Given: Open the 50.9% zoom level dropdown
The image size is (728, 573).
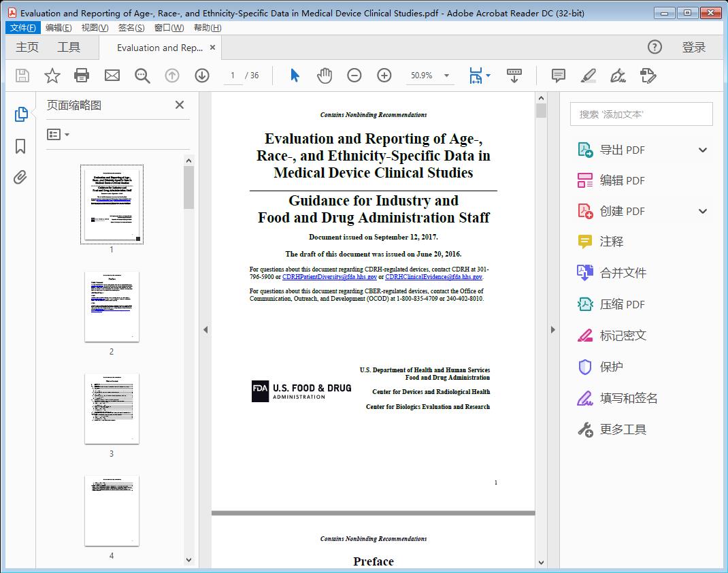Looking at the screenshot, I should coord(446,76).
